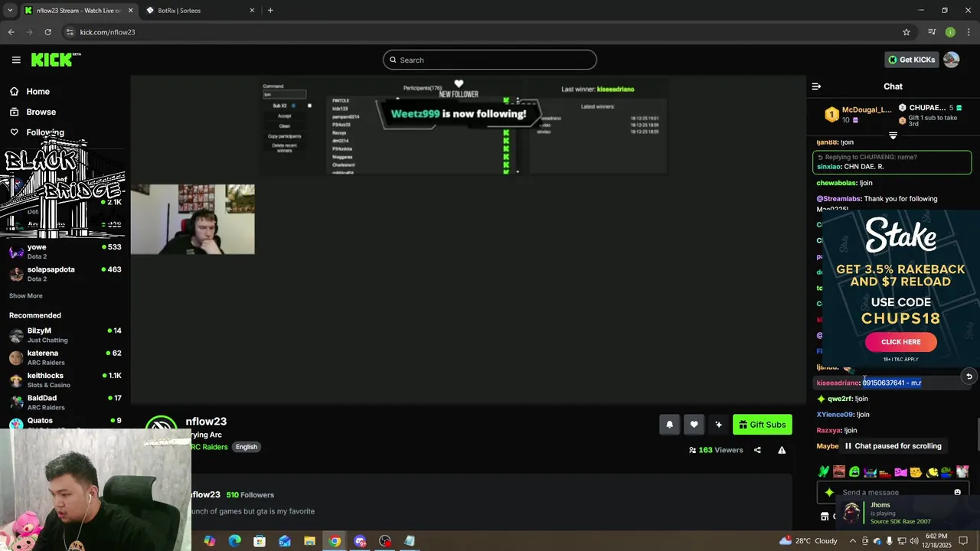Open the hamburger sidebar menu
980x551 pixels.
(16, 60)
